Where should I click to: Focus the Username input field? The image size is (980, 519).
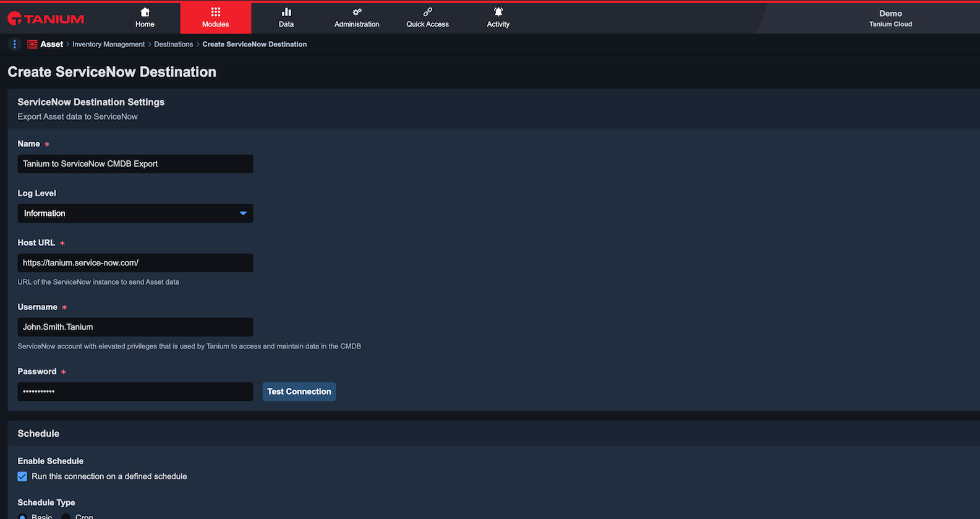[x=135, y=327]
